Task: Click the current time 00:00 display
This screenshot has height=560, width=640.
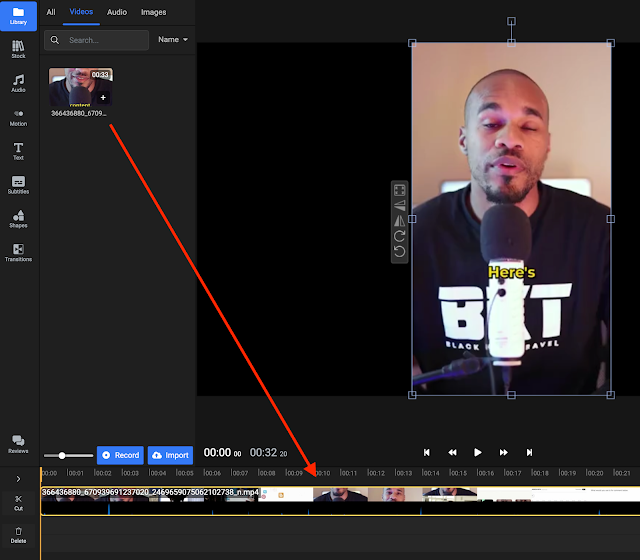Action: click(x=222, y=453)
